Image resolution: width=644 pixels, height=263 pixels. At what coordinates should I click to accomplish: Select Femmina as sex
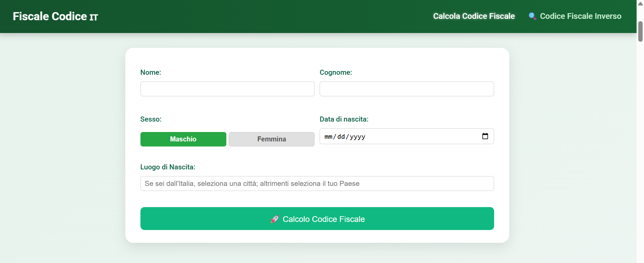(x=271, y=139)
